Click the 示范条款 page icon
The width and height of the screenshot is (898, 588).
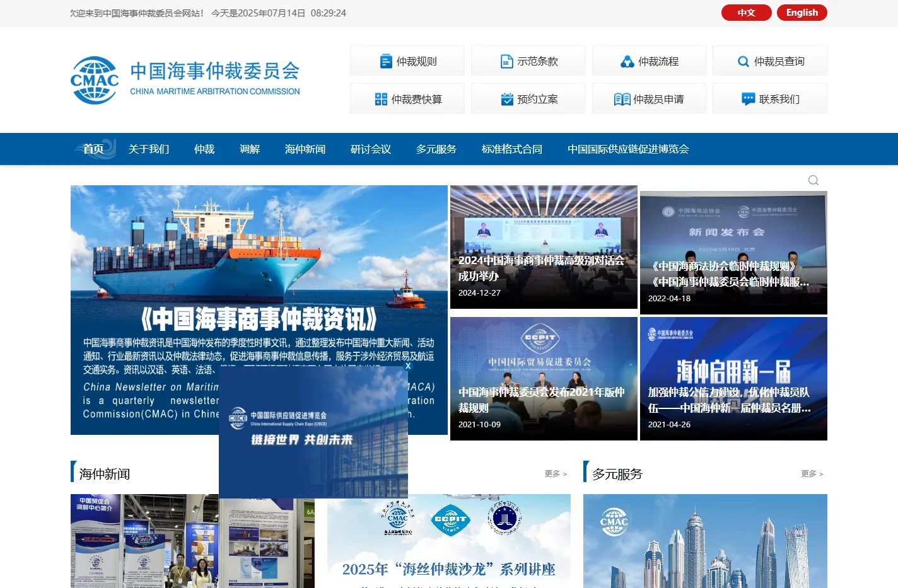click(x=506, y=61)
